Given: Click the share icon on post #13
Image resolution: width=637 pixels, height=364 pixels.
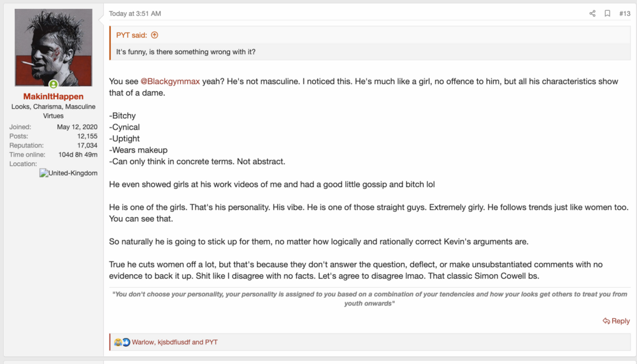Looking at the screenshot, I should point(592,13).
